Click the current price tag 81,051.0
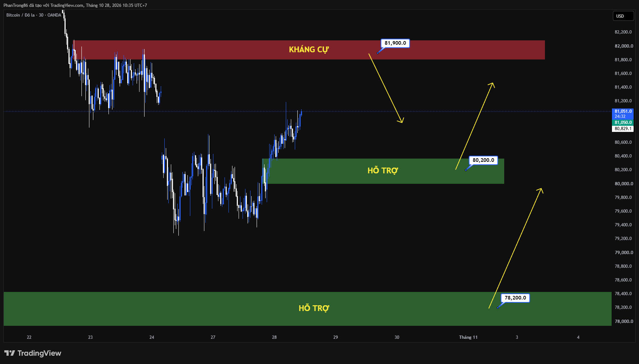The width and height of the screenshot is (639, 364). (x=623, y=114)
